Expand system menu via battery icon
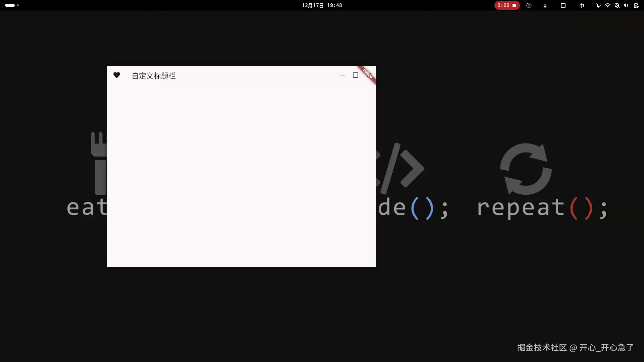The height and width of the screenshot is (362, 644). click(636, 5)
